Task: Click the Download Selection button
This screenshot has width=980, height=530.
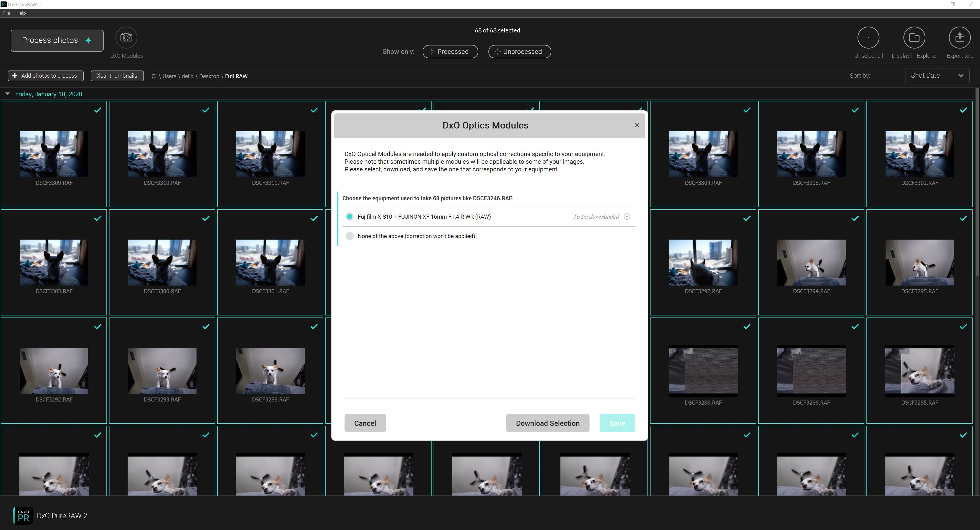Action: (547, 423)
